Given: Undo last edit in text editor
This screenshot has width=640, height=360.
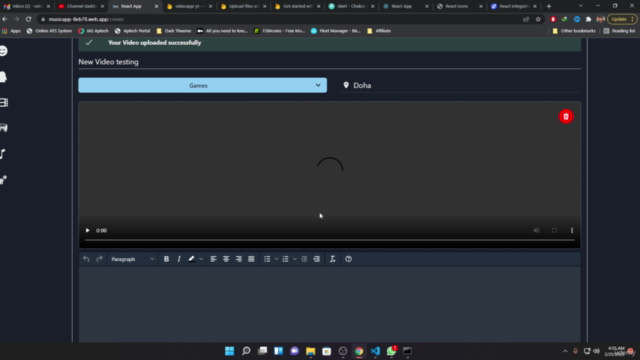Looking at the screenshot, I should [x=86, y=259].
